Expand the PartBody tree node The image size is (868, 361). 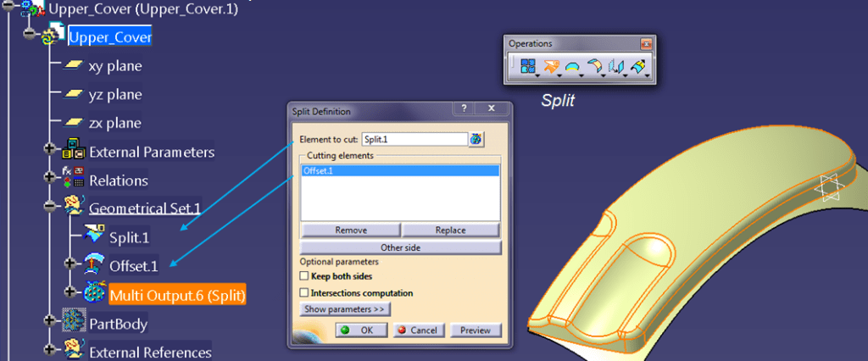pos(51,322)
